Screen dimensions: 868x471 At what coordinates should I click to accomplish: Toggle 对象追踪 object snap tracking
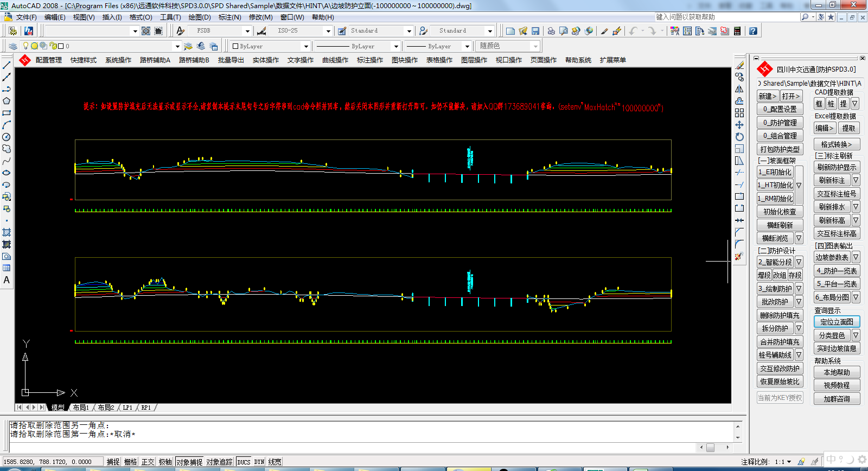pyautogui.click(x=220, y=462)
